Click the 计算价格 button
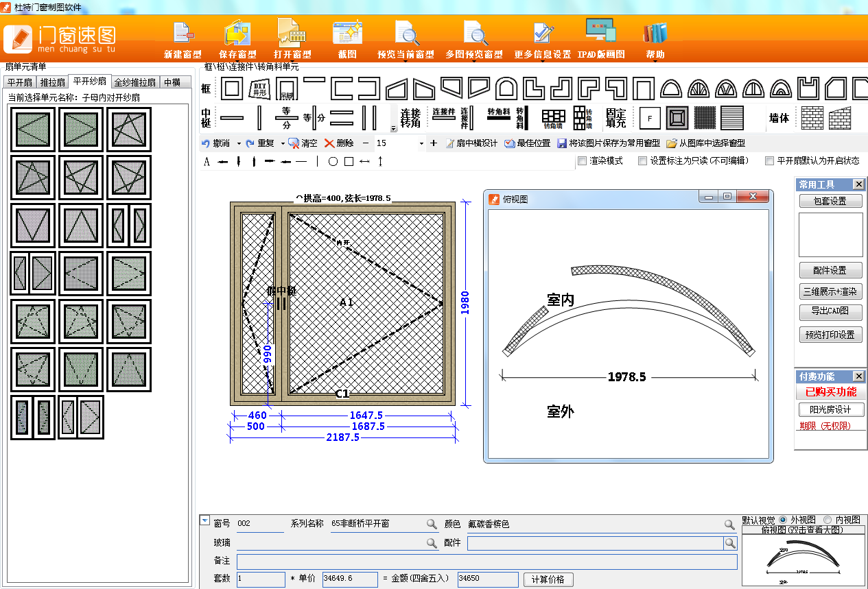 [x=548, y=579]
